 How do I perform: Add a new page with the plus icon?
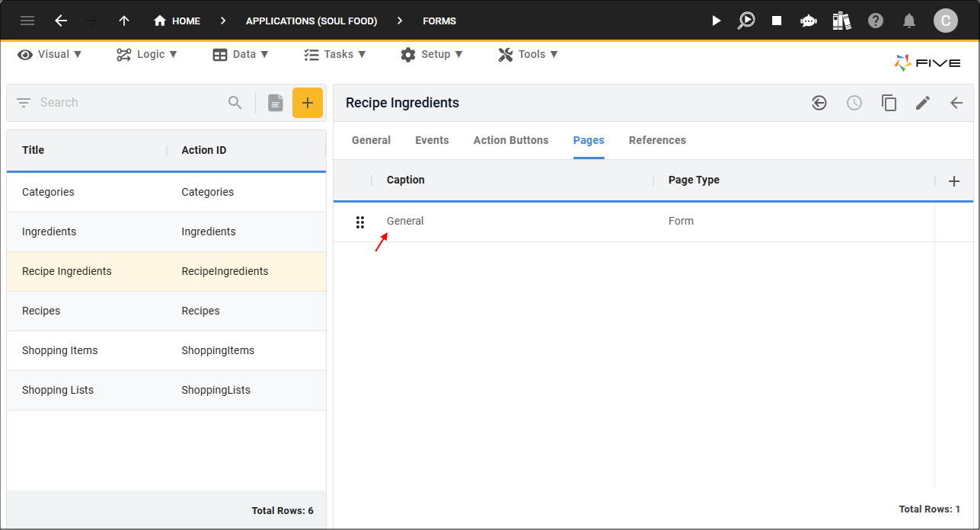click(x=954, y=181)
